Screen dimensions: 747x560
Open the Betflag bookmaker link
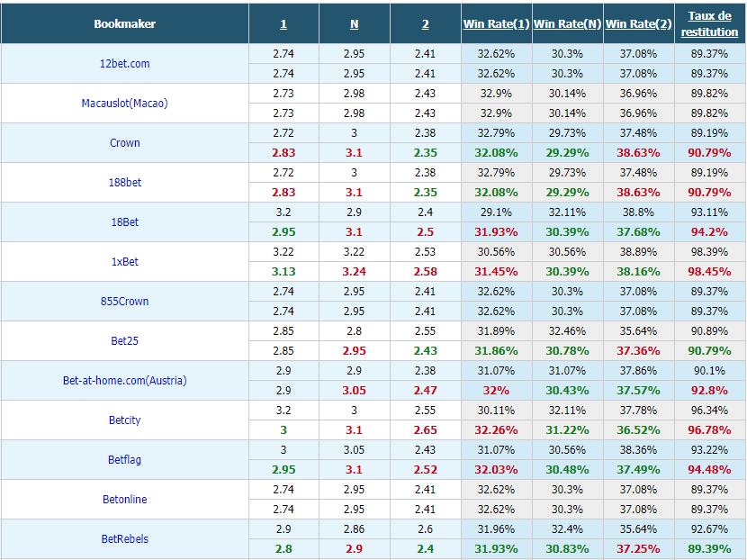124,459
